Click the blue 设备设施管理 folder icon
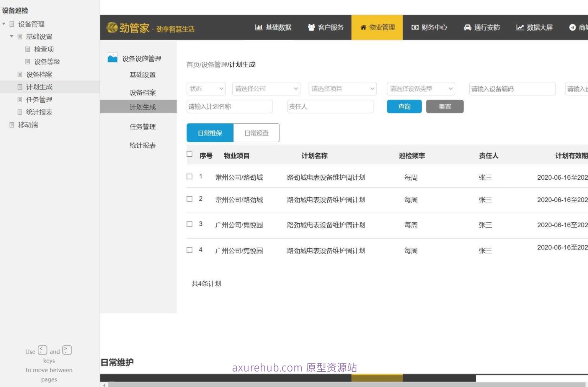The width and height of the screenshot is (588, 387). click(112, 58)
